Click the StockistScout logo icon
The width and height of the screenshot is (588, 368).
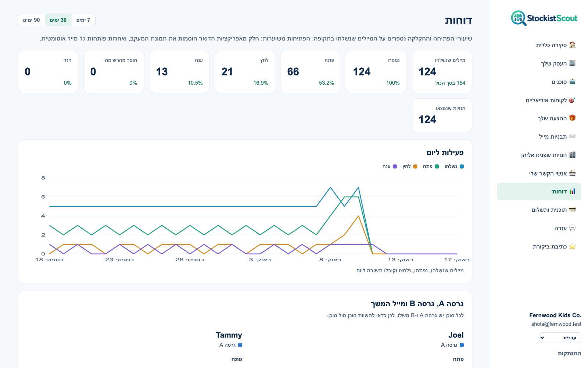pyautogui.click(x=519, y=18)
